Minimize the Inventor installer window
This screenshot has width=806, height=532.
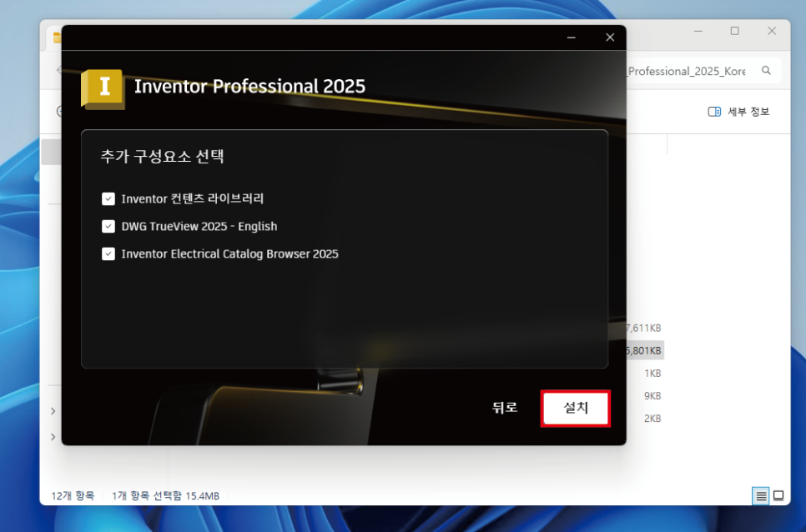click(x=571, y=38)
